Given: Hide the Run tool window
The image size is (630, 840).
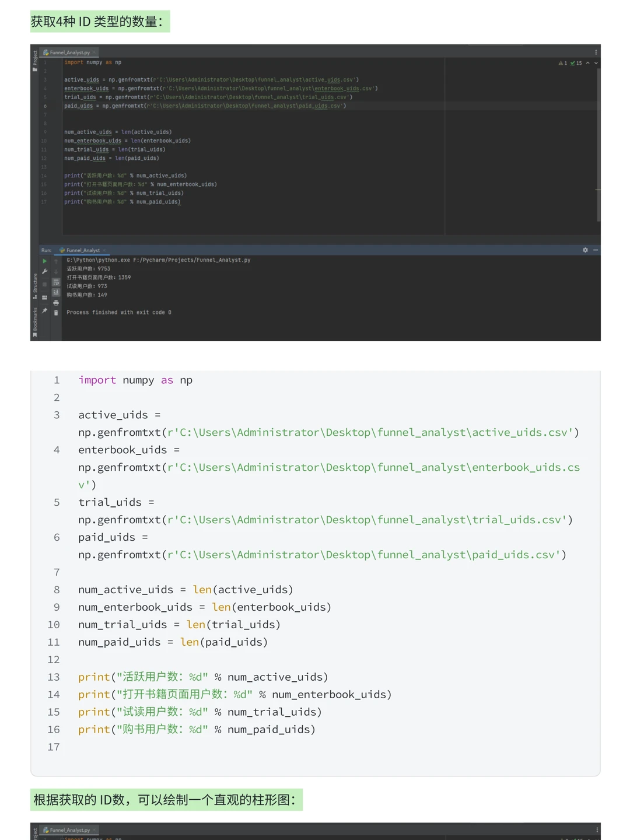Looking at the screenshot, I should point(596,250).
